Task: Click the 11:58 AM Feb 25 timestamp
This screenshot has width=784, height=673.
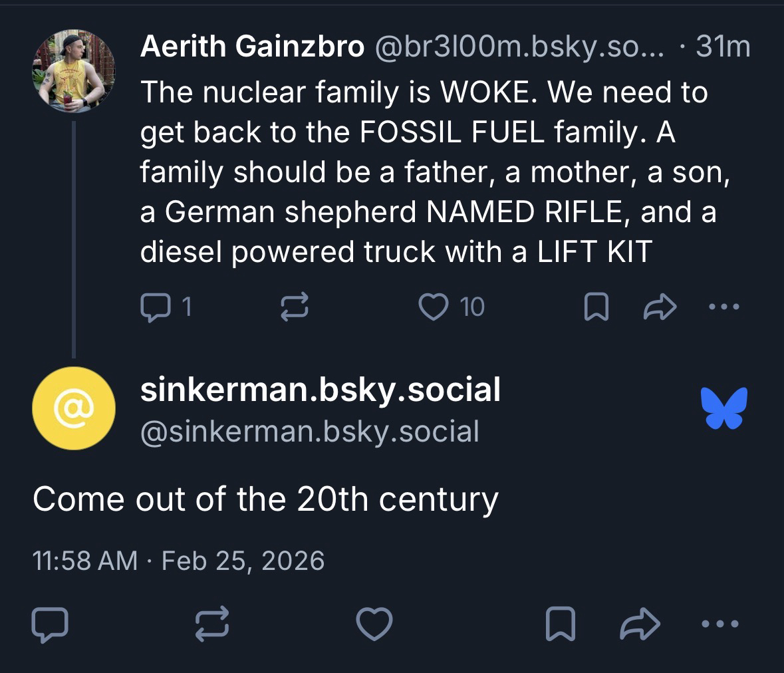Action: (178, 561)
